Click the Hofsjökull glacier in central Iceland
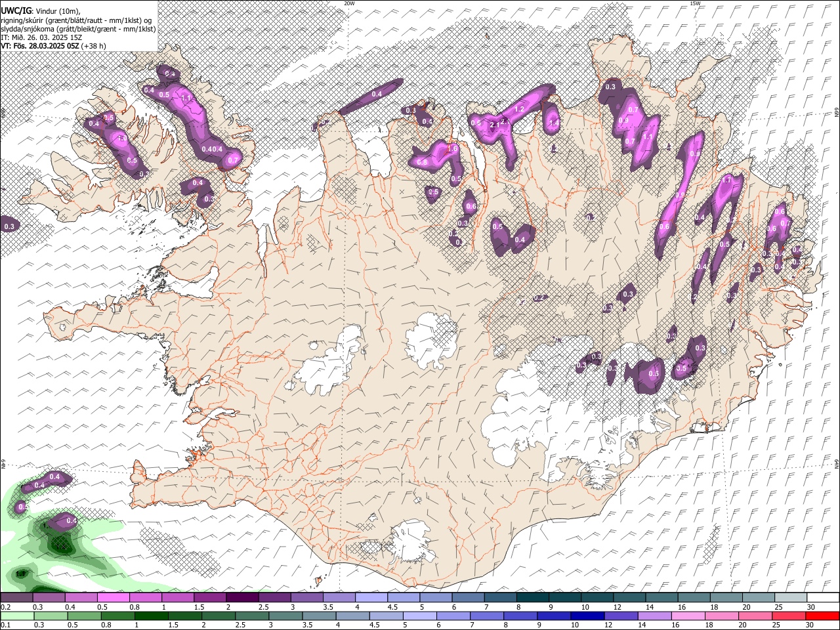The height and width of the screenshot is (630, 840). [x=432, y=340]
